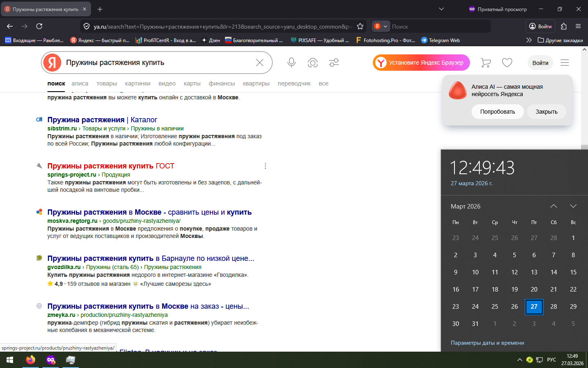
Task: Open the browser extensions menu
Action: pos(564,26)
